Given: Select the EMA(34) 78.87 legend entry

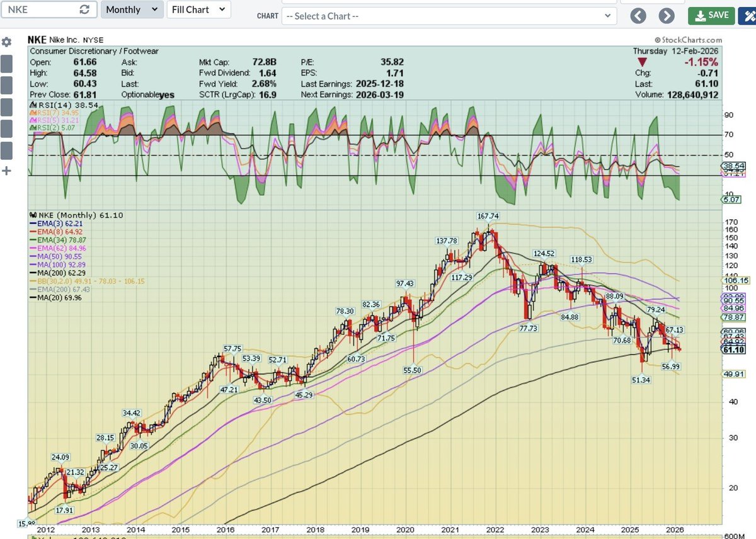Looking at the screenshot, I should [57, 240].
